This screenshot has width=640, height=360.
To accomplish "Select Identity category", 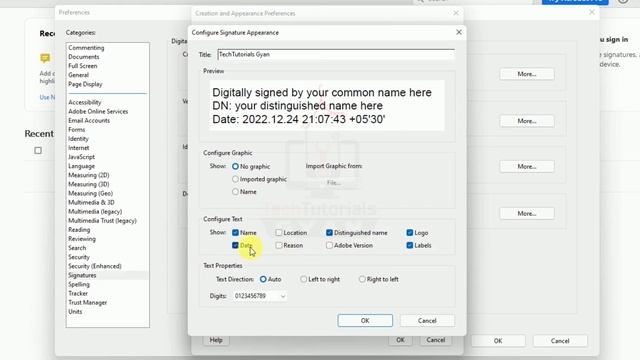I will (x=78, y=139).
